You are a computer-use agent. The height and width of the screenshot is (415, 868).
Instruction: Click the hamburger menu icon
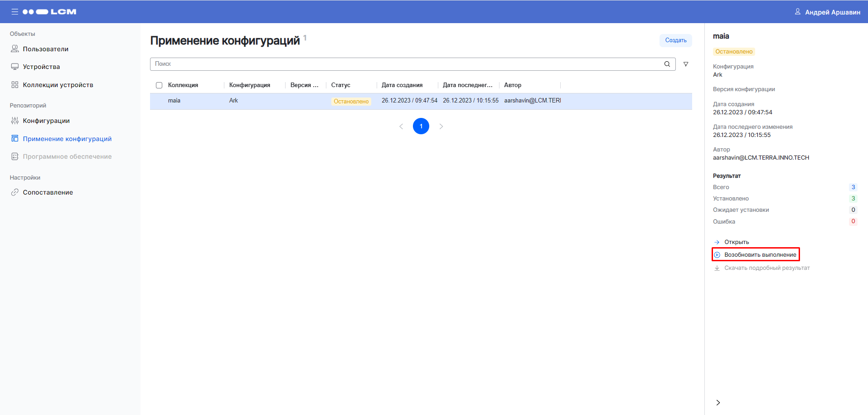click(x=15, y=12)
